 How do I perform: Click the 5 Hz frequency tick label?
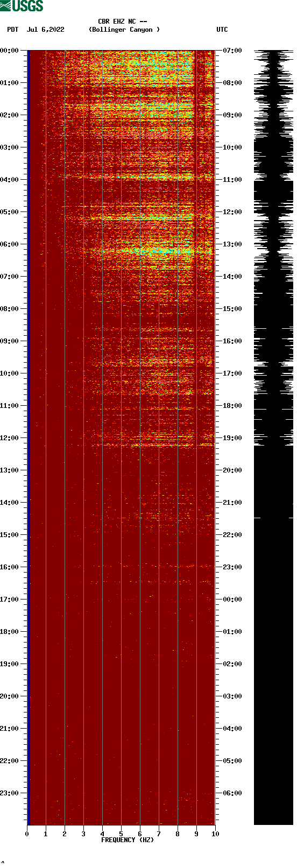click(121, 834)
